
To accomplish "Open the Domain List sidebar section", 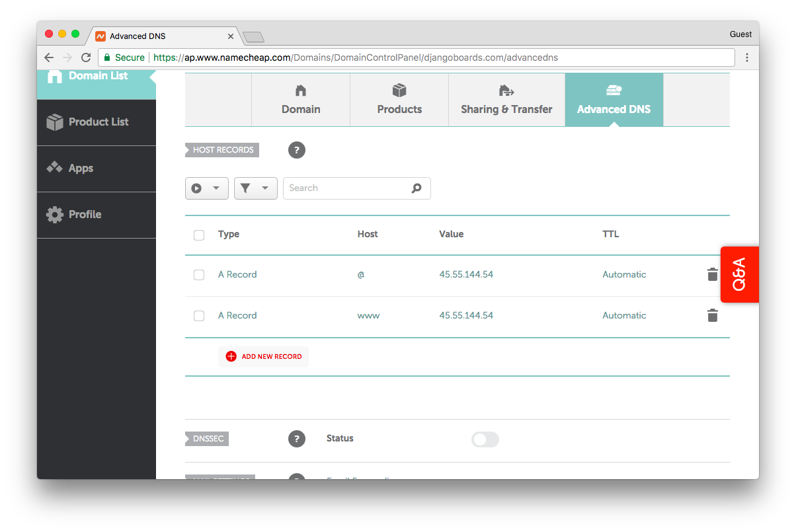I will click(89, 76).
